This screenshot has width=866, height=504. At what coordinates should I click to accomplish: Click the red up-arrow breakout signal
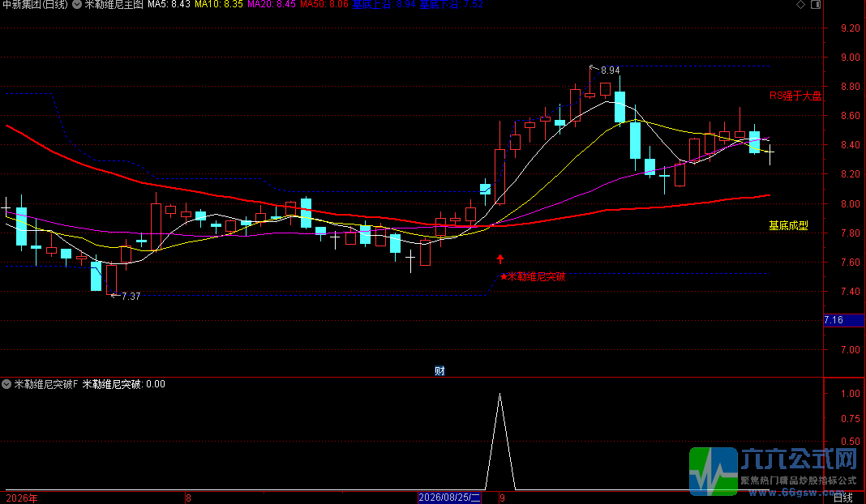pyautogui.click(x=499, y=258)
